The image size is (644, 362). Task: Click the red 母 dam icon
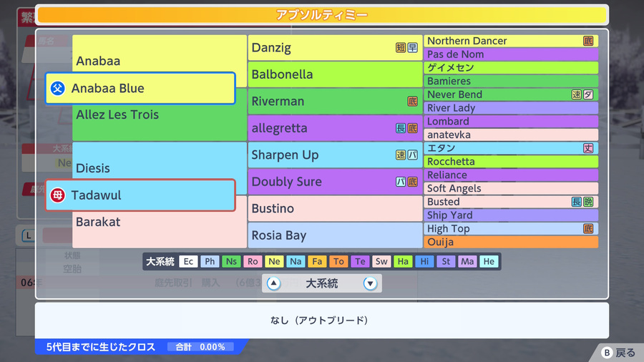(57, 195)
